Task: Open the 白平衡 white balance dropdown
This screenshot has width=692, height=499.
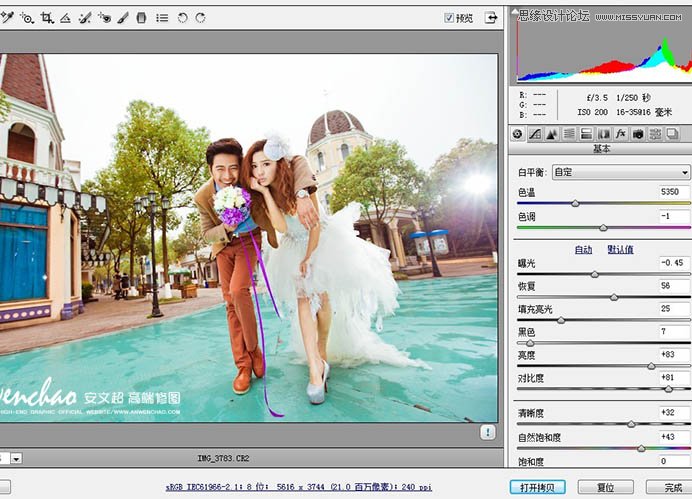Action: coord(620,172)
